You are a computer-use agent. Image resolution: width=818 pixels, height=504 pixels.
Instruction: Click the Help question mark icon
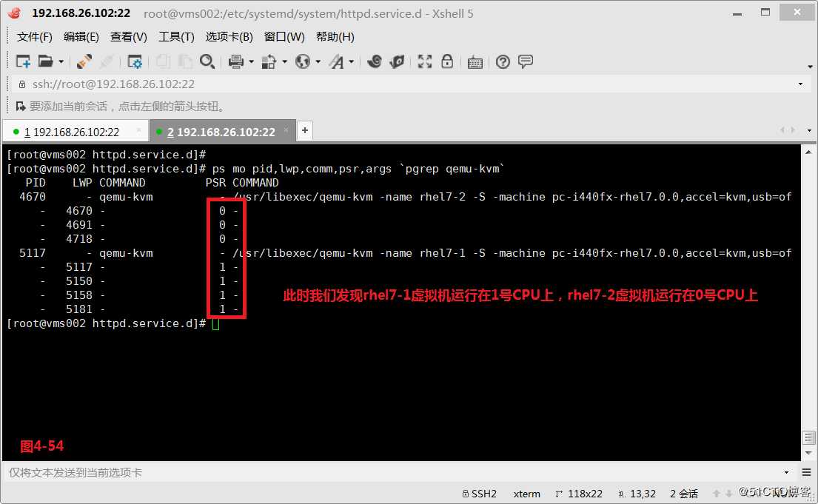(x=503, y=62)
